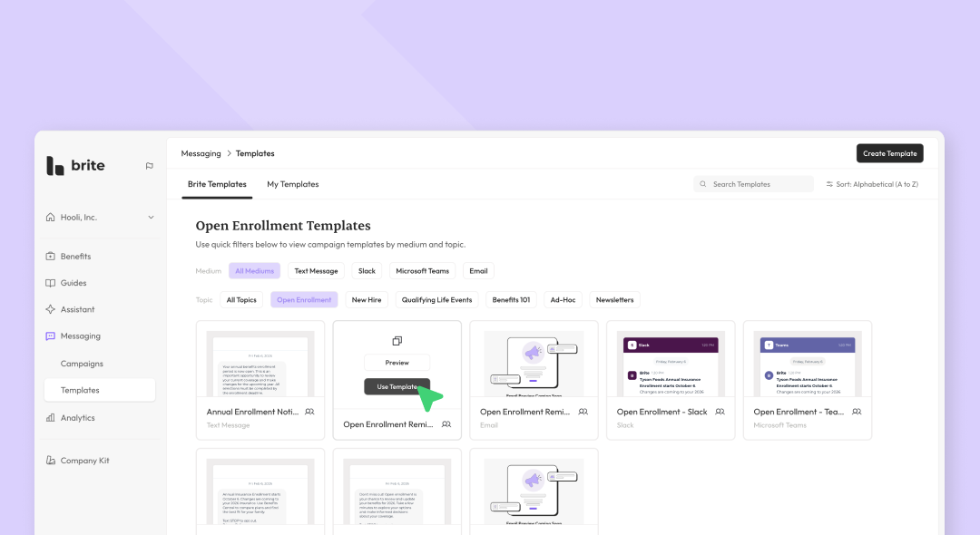Open the Sort: Alphabetical (A to Z) dropdown
Screen dimensions: 980x535
[x=871, y=184]
